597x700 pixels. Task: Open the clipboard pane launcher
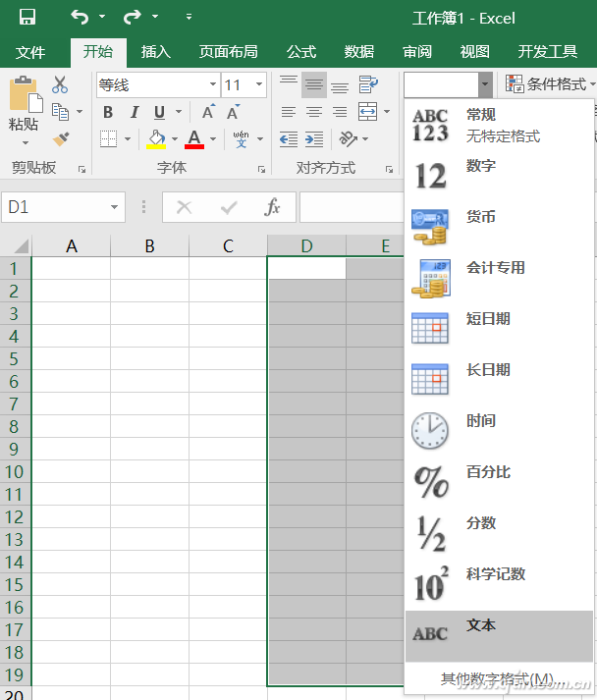[x=81, y=169]
